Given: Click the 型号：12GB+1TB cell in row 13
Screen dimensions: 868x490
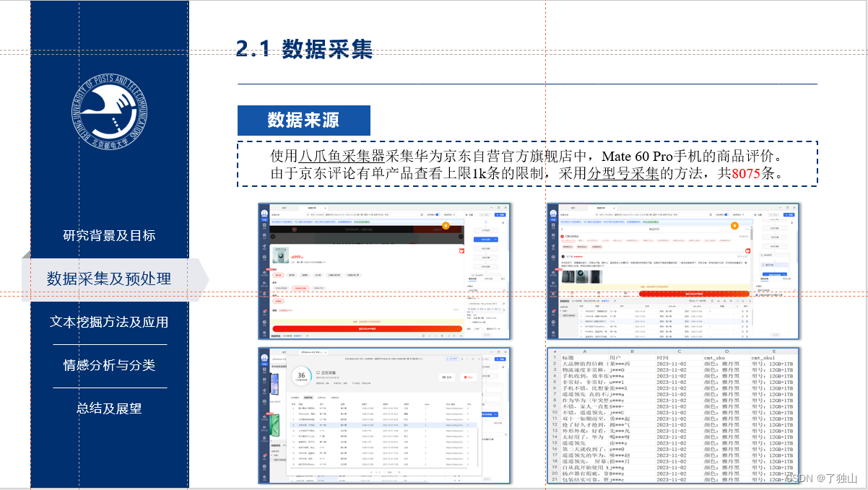Looking at the screenshot, I should click(773, 431).
